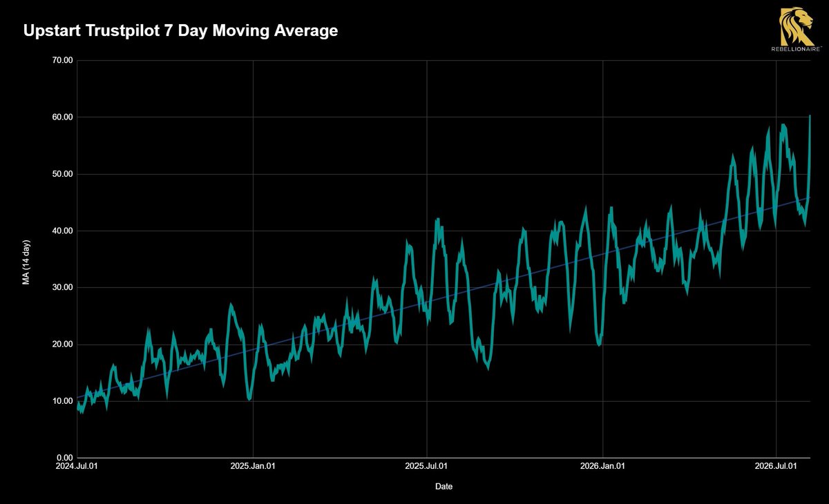
Task: Click the y-axis label '50.00'
Action: (x=63, y=174)
